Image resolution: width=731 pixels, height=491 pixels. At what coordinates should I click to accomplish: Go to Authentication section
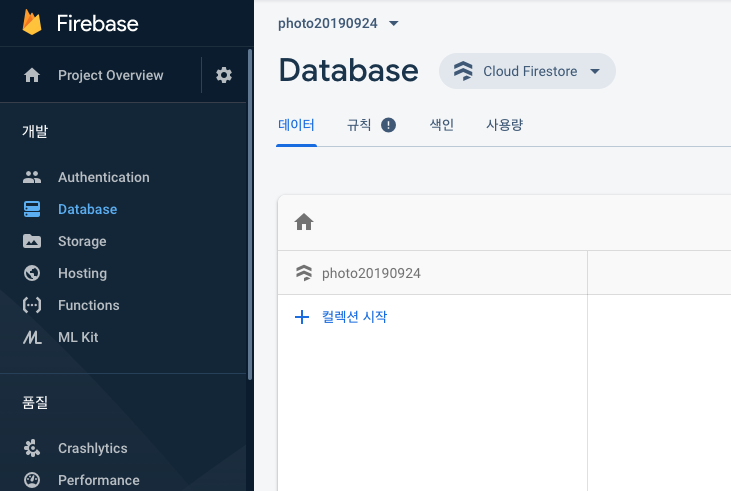point(103,177)
